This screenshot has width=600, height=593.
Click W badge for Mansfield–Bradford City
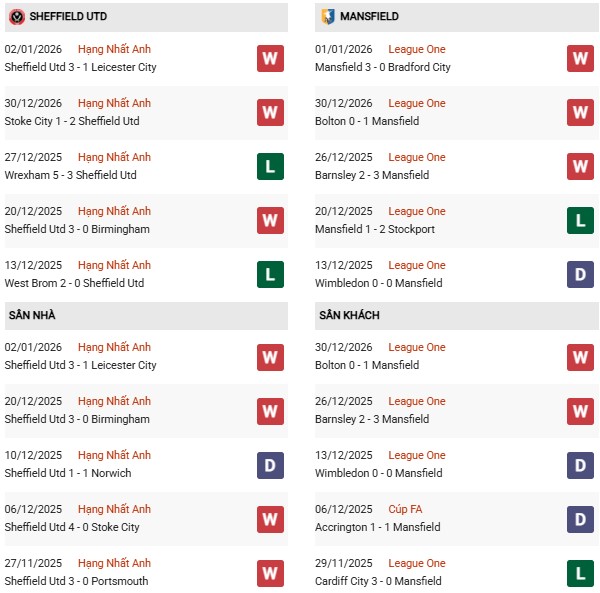(580, 58)
